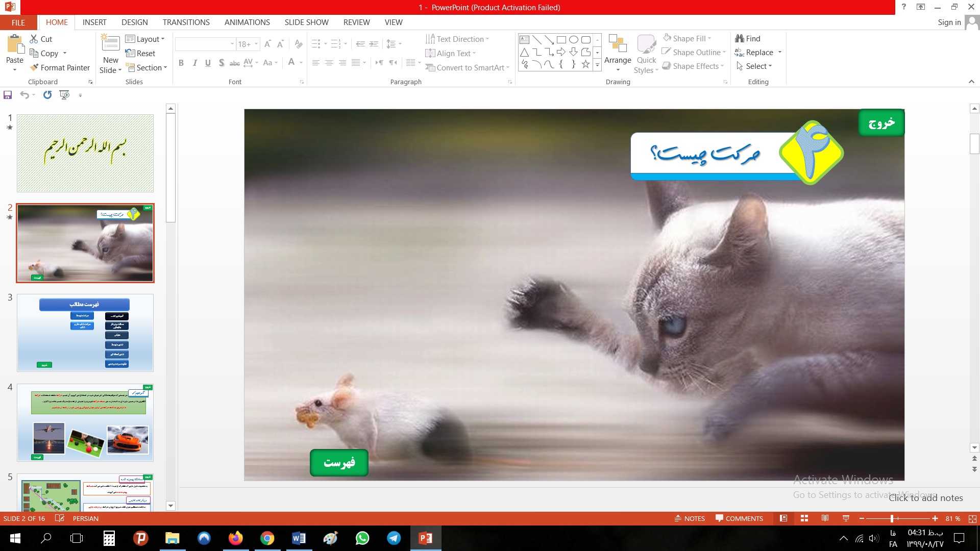Viewport: 980px width, 551px height.
Task: Expand the Layout dropdown
Action: pyautogui.click(x=145, y=39)
